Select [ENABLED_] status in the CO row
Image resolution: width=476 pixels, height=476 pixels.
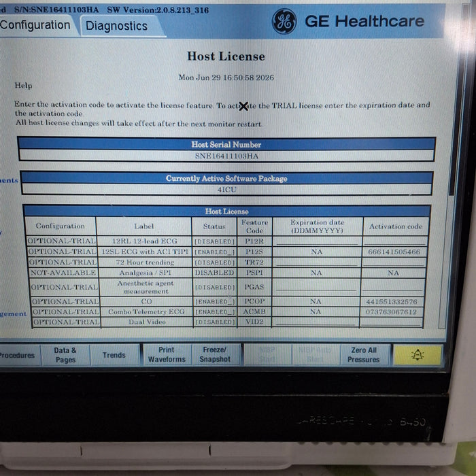pyautogui.click(x=215, y=301)
